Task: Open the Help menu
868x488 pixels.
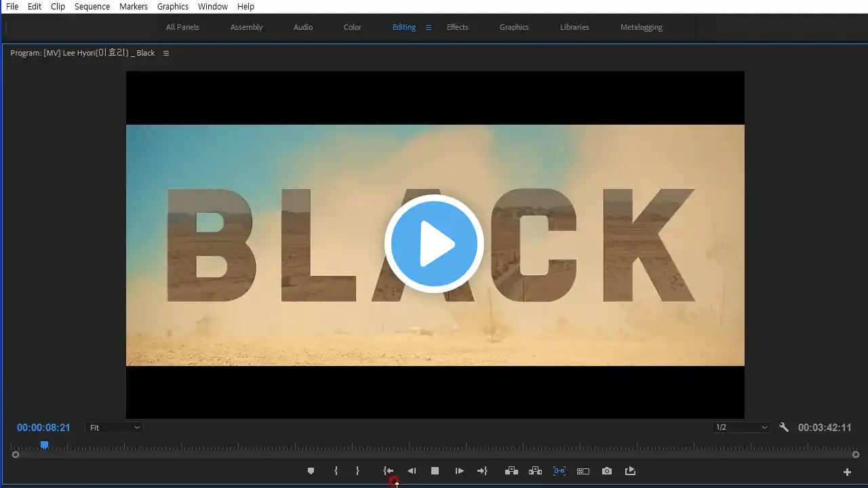Action: (x=246, y=6)
